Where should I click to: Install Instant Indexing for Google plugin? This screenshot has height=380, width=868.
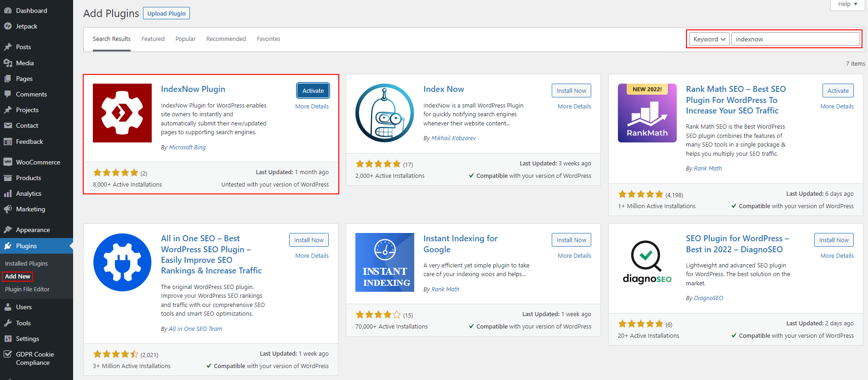coord(571,240)
